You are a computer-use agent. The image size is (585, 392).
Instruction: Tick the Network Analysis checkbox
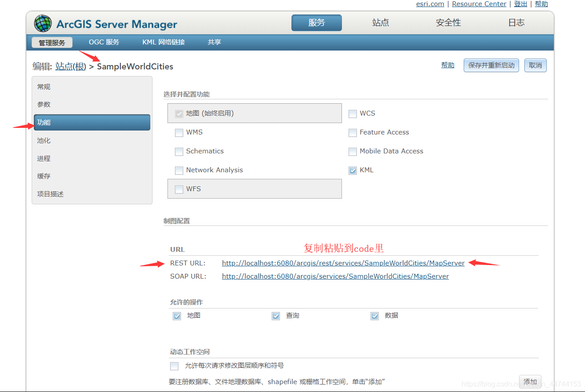pos(179,171)
